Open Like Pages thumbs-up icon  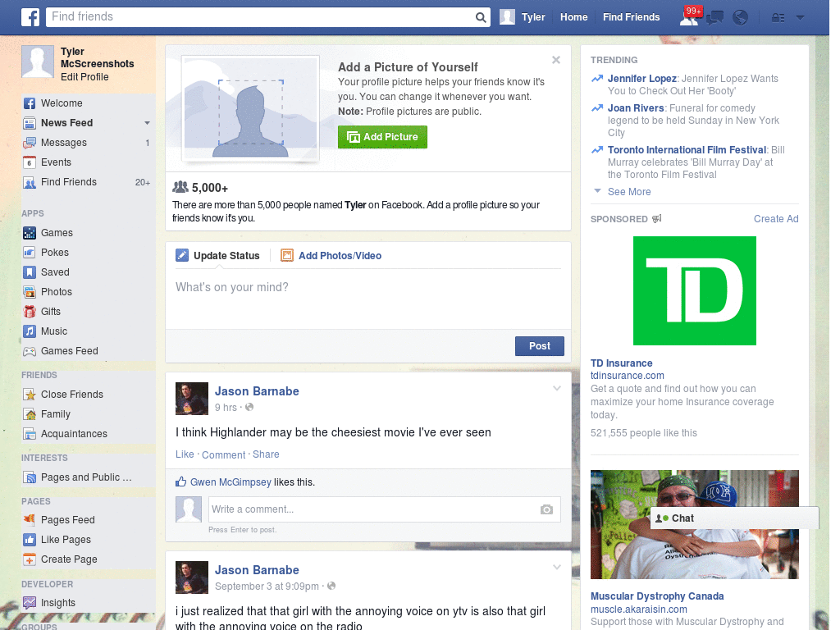pyautogui.click(x=30, y=540)
